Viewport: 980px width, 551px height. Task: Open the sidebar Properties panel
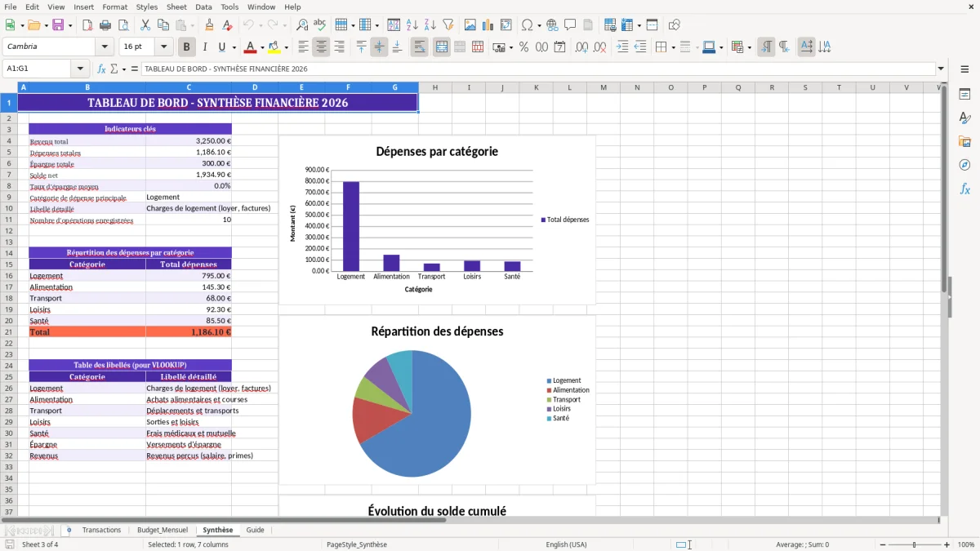coord(964,95)
